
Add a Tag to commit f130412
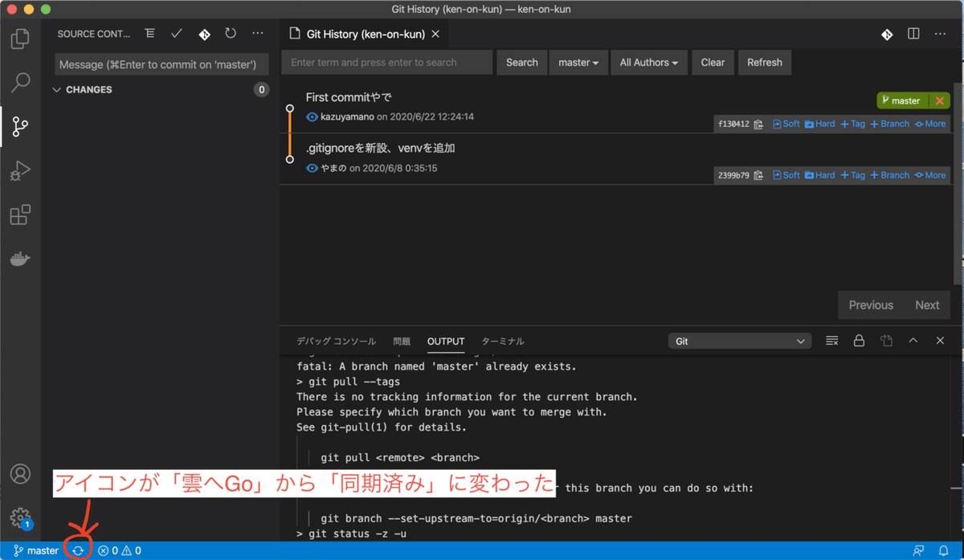pos(853,124)
